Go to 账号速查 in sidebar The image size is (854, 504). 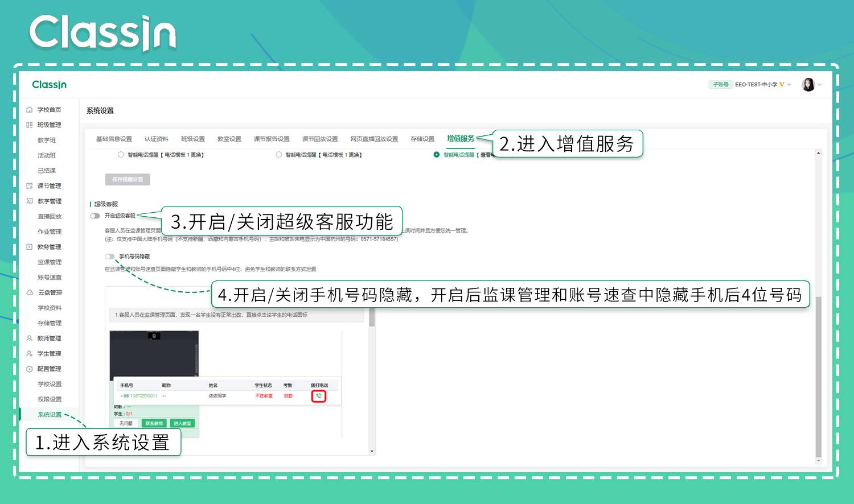[x=50, y=278]
